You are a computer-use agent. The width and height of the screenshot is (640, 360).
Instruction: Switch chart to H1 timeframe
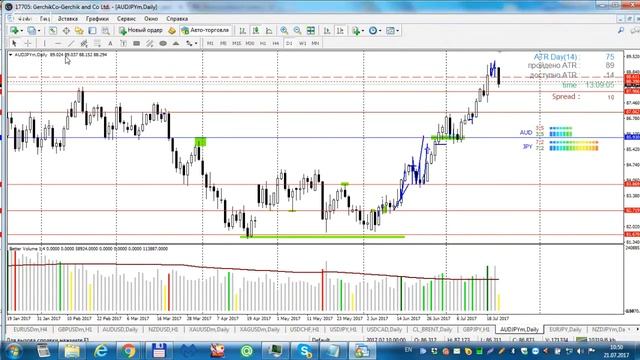[263, 43]
